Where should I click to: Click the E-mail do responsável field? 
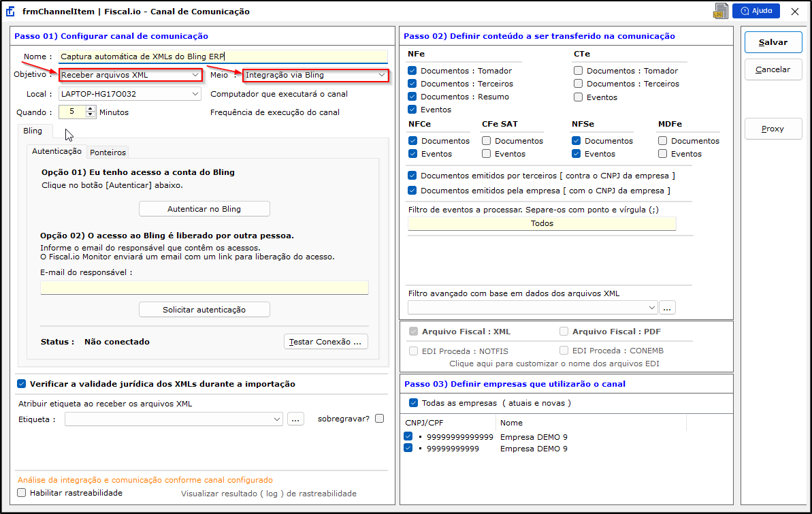204,287
